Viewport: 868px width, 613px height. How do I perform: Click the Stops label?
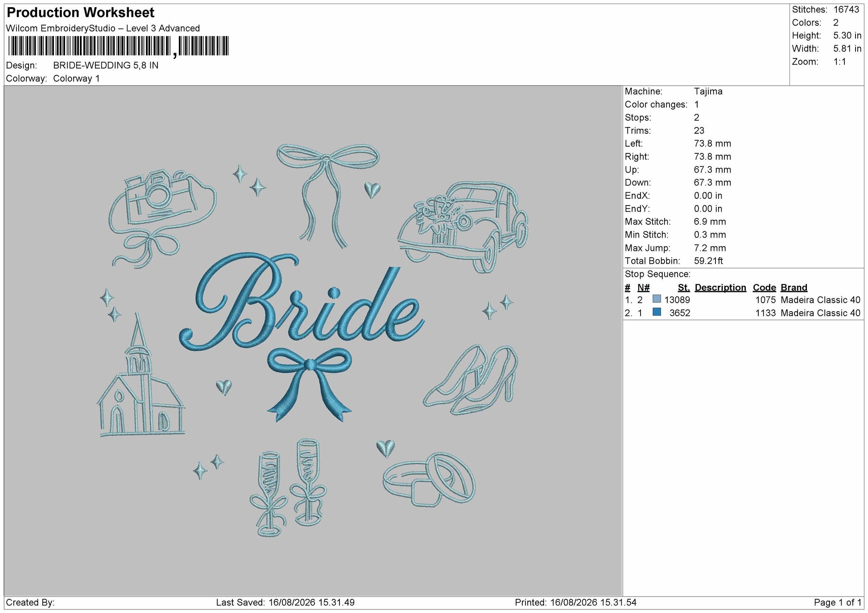click(x=638, y=117)
